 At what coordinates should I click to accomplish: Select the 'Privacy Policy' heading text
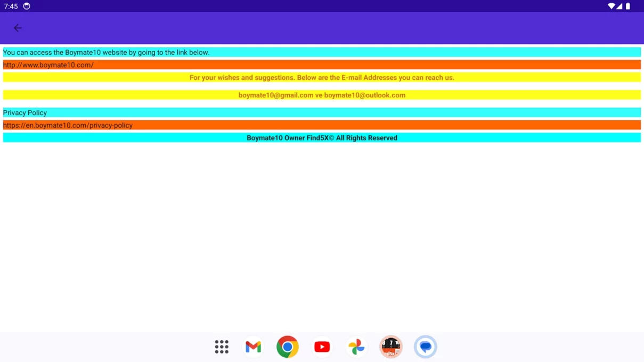tap(25, 113)
